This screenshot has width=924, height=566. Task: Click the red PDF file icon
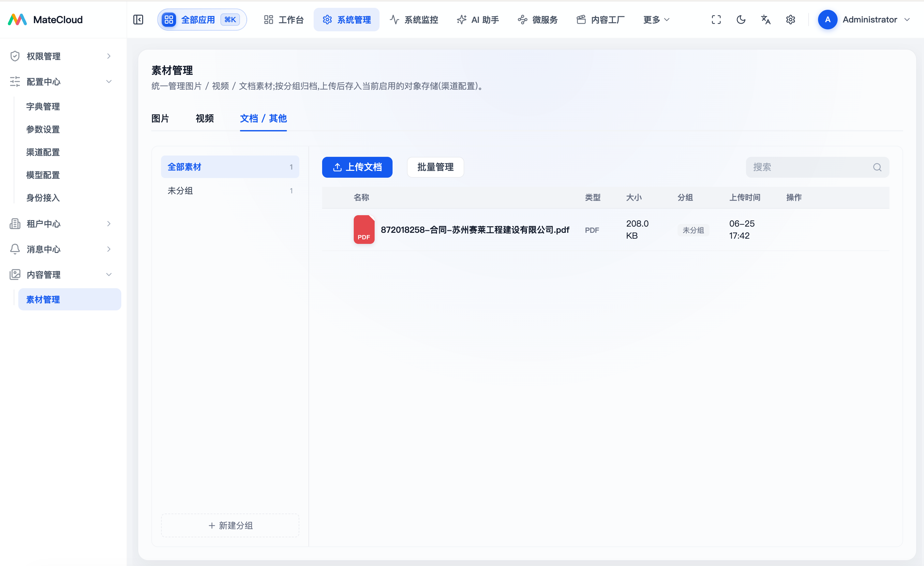[364, 229]
